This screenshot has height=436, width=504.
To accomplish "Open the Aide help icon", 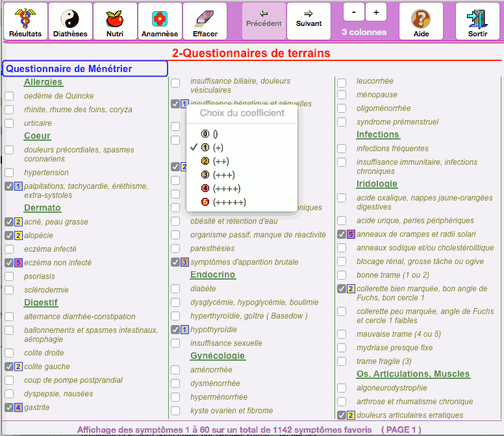I will (x=421, y=21).
